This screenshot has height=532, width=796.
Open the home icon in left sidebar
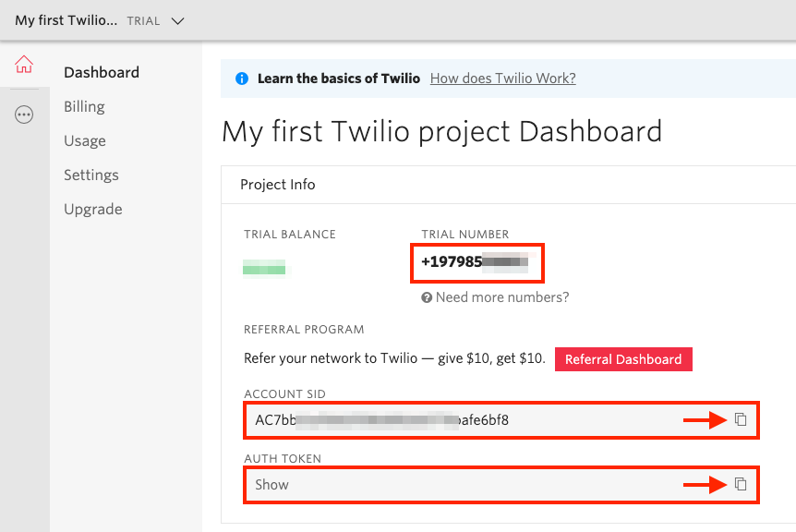coord(24,65)
